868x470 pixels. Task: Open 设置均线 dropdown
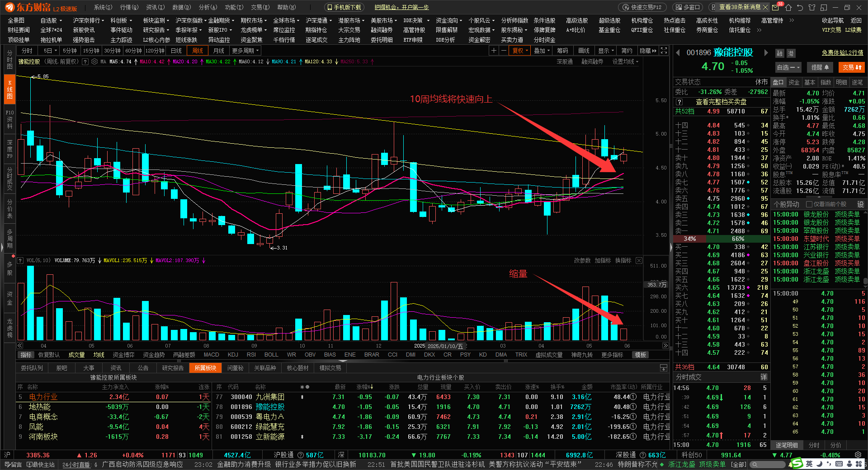[625, 61]
